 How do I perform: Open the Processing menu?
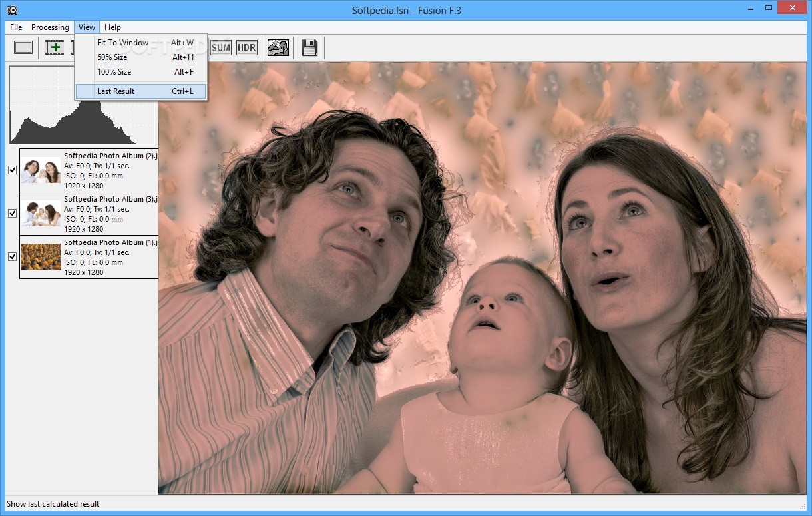50,27
